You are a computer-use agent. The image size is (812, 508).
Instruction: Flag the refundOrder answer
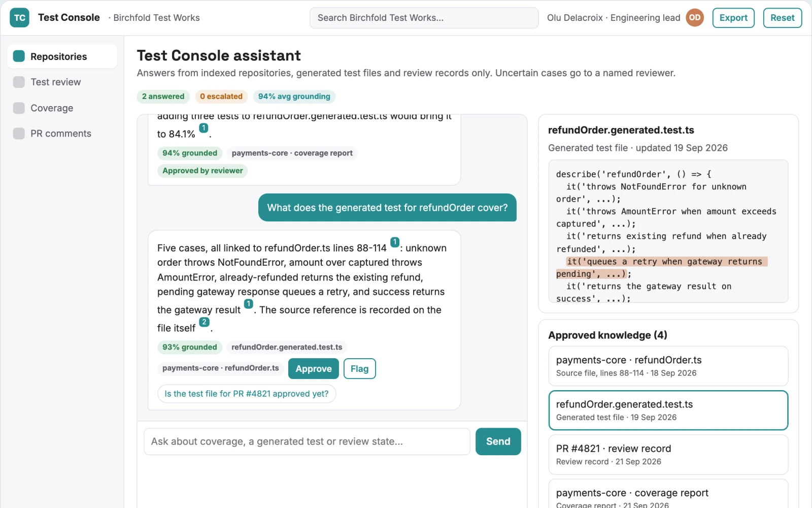(359, 369)
